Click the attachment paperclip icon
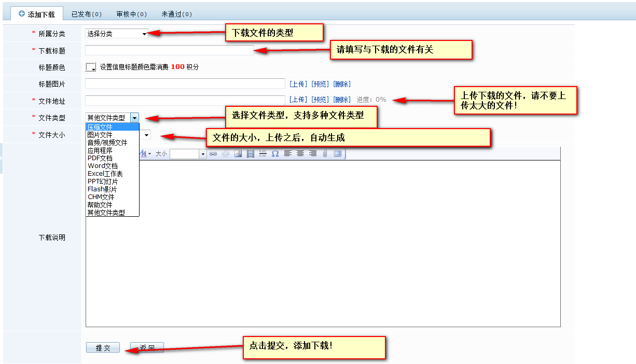Image resolution: width=636 pixels, height=364 pixels. (x=325, y=153)
